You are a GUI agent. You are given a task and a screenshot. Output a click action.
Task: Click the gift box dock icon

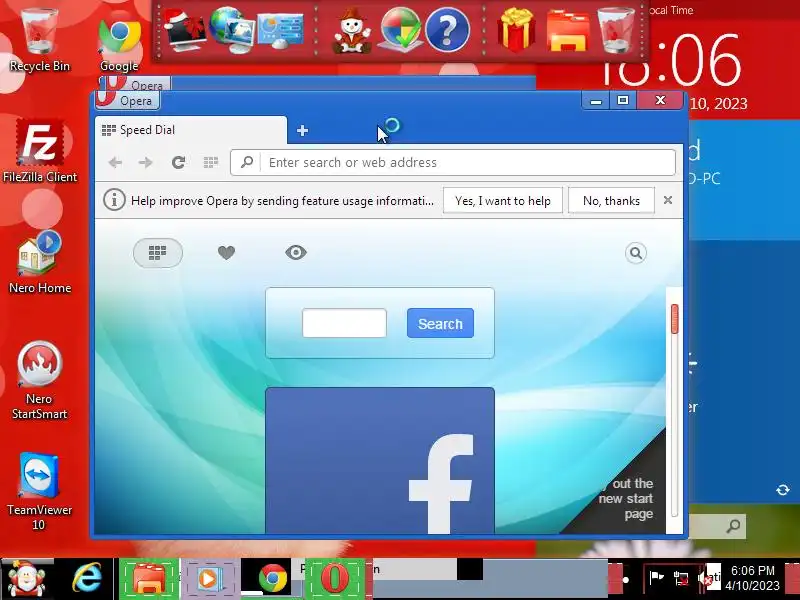[516, 30]
